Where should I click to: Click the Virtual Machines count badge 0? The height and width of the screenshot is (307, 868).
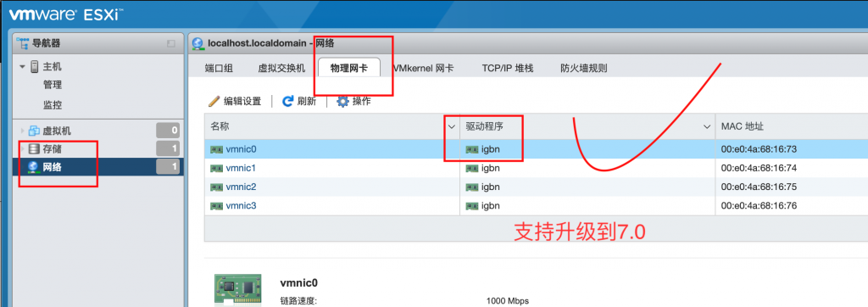(168, 131)
